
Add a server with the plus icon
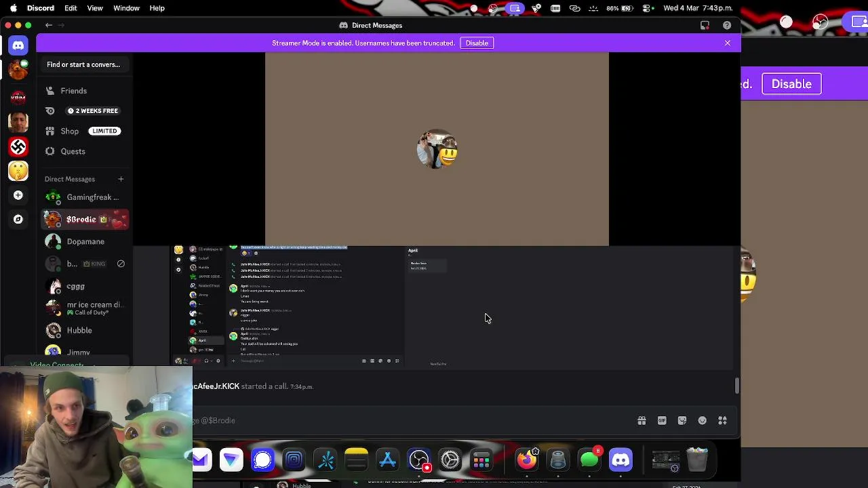18,195
